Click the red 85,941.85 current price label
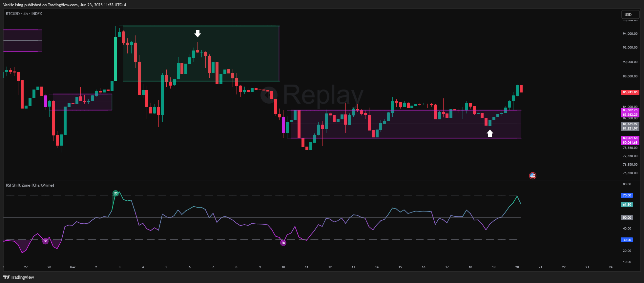Viewport: 644px width, 283px height. [x=630, y=92]
